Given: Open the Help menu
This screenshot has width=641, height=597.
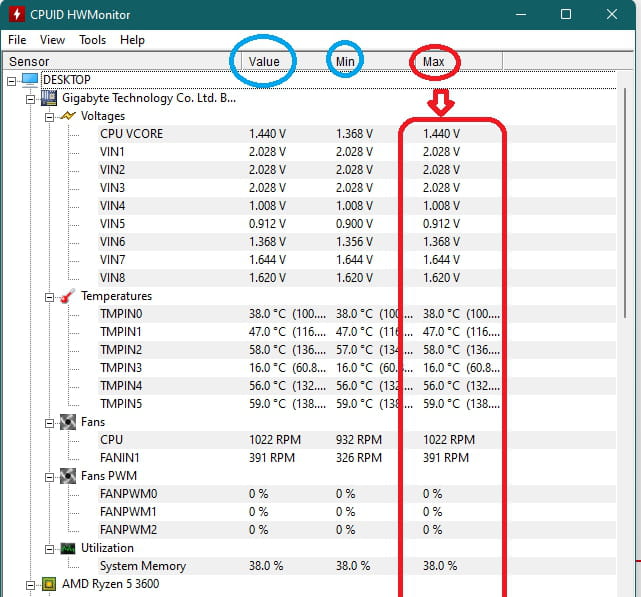Looking at the screenshot, I should coord(132,40).
